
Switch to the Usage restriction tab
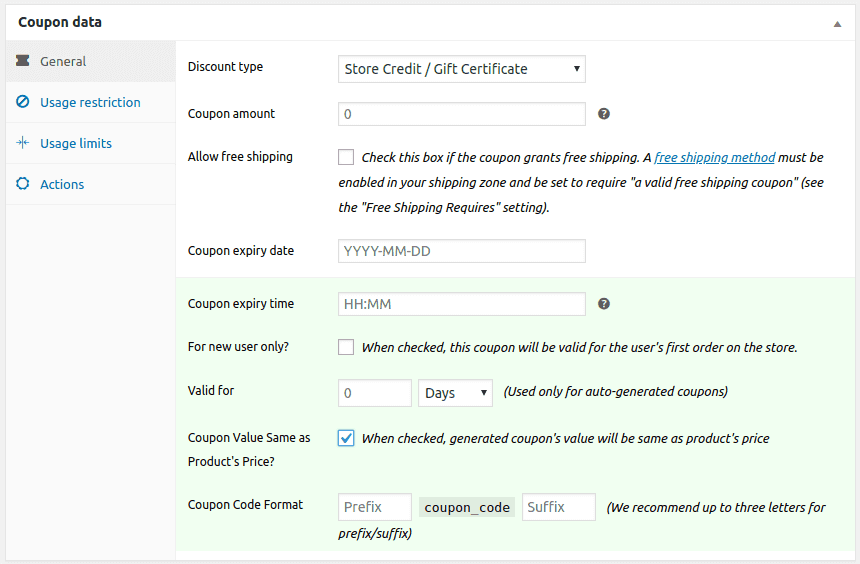click(x=90, y=102)
